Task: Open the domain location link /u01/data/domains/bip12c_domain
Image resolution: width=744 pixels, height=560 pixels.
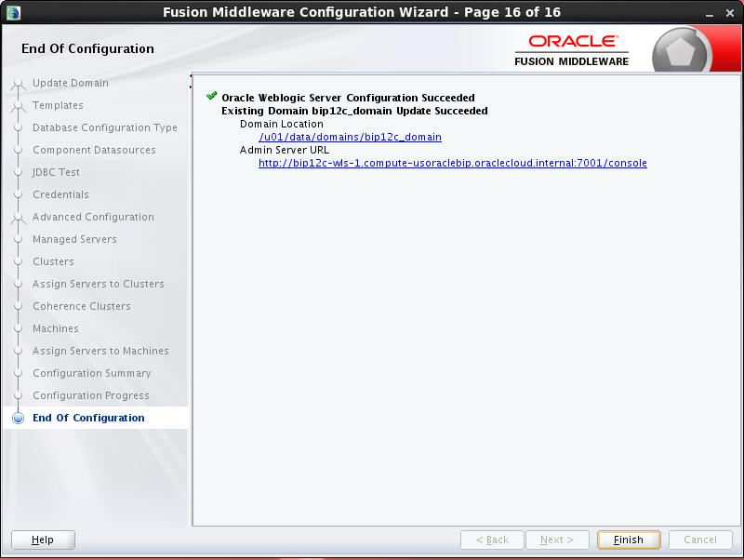Action: point(350,137)
